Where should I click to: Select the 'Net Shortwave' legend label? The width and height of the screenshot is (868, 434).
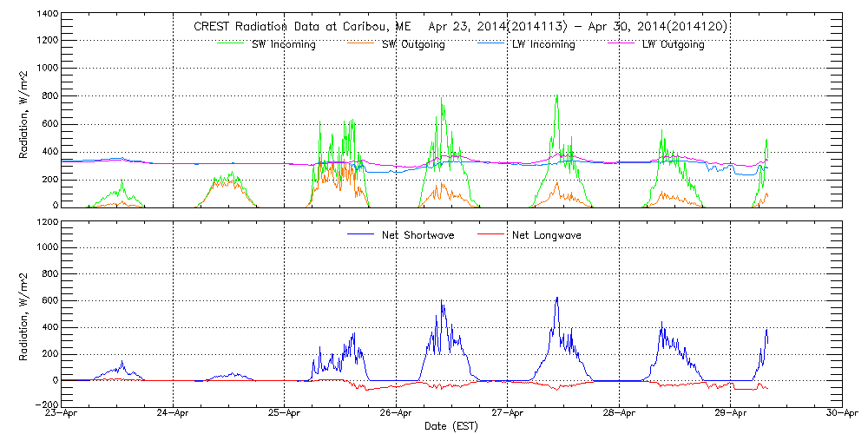pos(418,235)
